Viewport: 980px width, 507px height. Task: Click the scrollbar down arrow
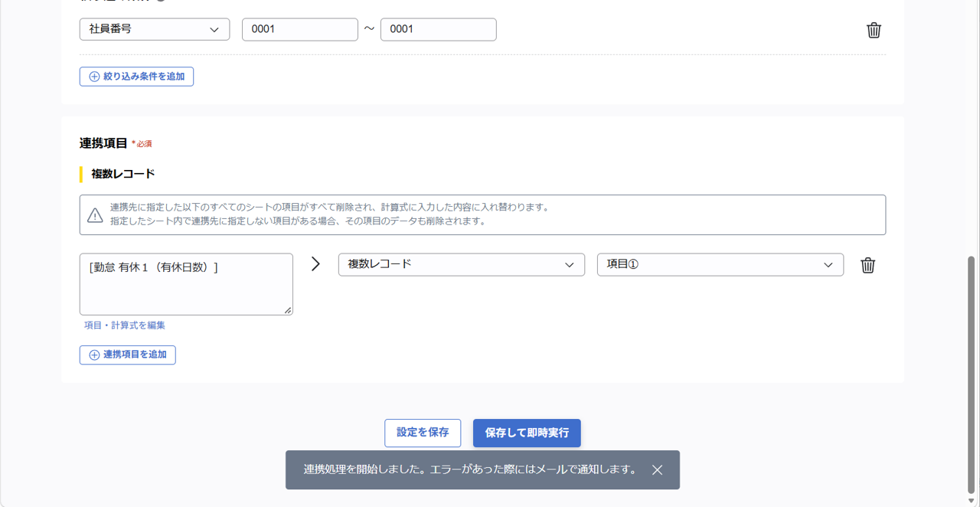pos(972,501)
